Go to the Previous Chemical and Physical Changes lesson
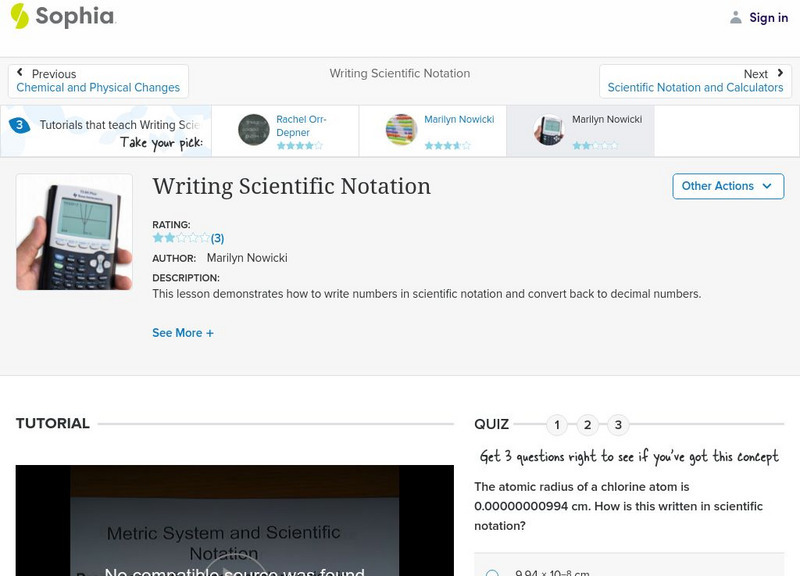Image resolution: width=800 pixels, height=576 pixels. 98,87
